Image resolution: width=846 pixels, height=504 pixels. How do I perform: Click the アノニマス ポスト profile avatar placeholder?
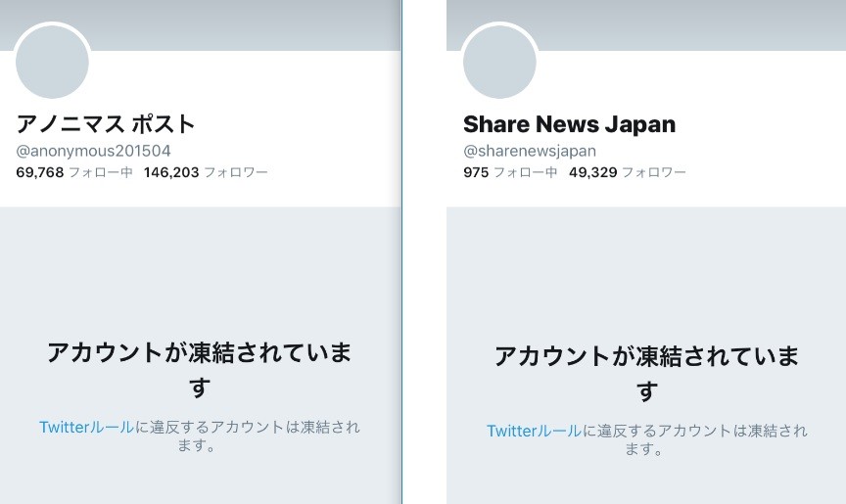[x=53, y=62]
